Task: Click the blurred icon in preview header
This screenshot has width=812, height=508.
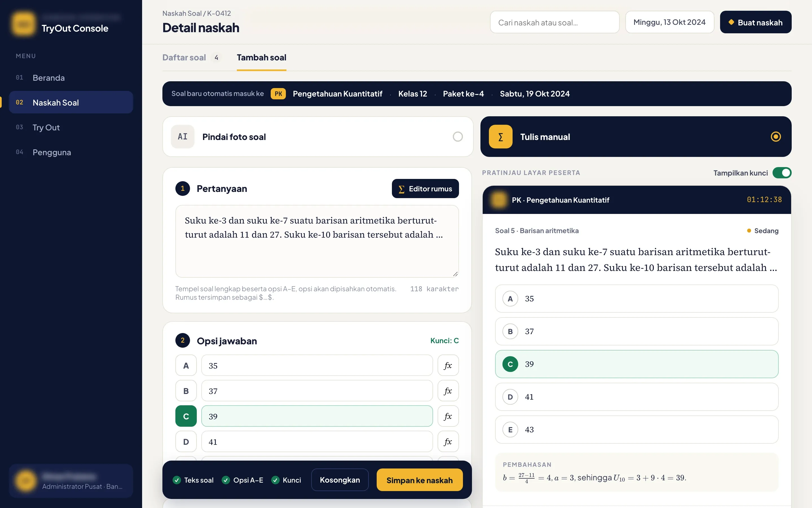Action: click(498, 200)
